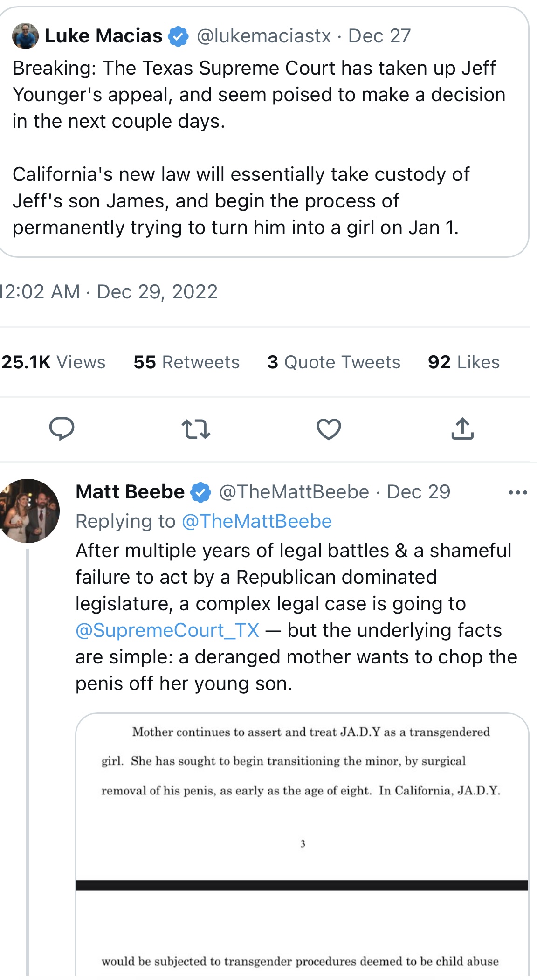Open the attached court document image
This screenshot has width=537, height=980.
point(302,844)
